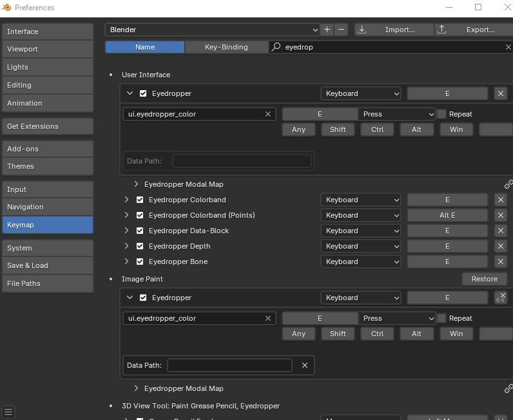Open the Blender keymap preset dropdown
Viewport: 513px width, 420px height.
(213, 30)
